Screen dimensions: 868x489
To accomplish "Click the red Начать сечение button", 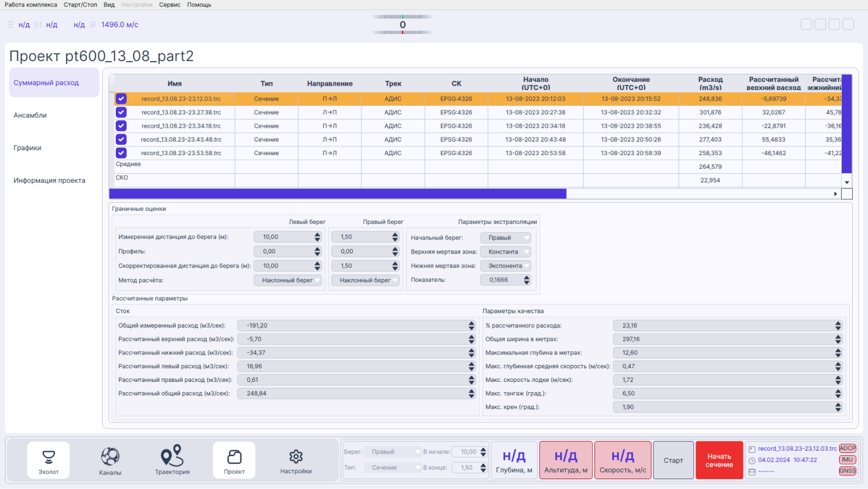I will (x=719, y=460).
